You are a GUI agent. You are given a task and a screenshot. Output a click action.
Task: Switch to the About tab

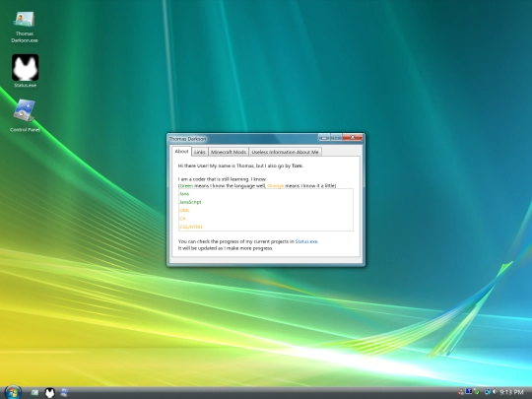click(x=181, y=152)
